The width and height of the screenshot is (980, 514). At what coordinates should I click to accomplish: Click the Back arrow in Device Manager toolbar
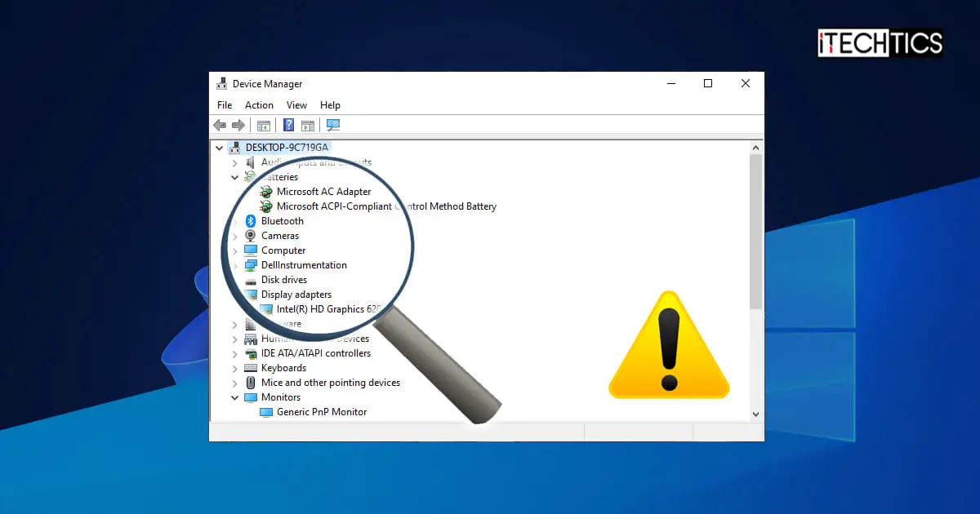pos(220,125)
